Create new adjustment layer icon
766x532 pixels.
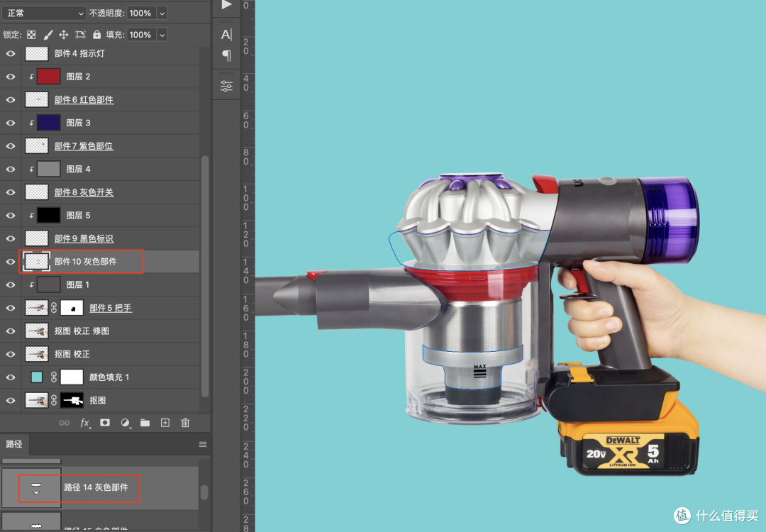[x=125, y=423]
